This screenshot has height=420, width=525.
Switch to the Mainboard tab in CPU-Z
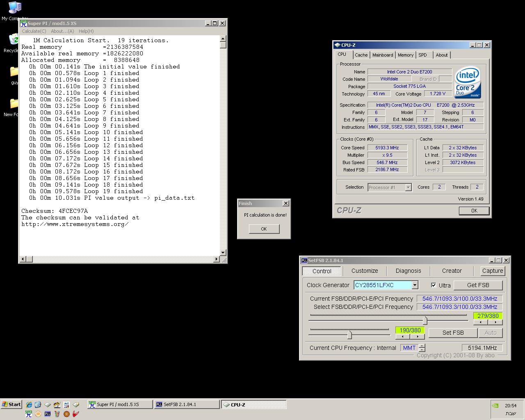click(x=383, y=55)
